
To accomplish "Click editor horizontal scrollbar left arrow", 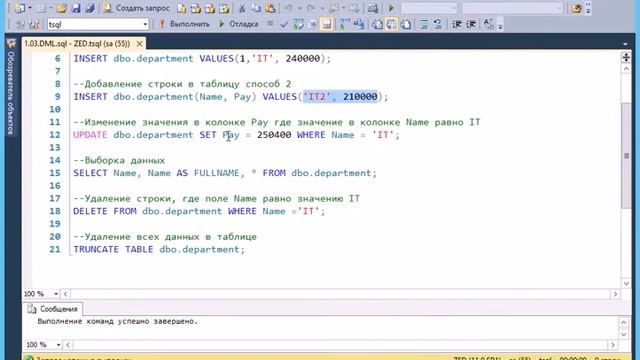I will click(66, 294).
